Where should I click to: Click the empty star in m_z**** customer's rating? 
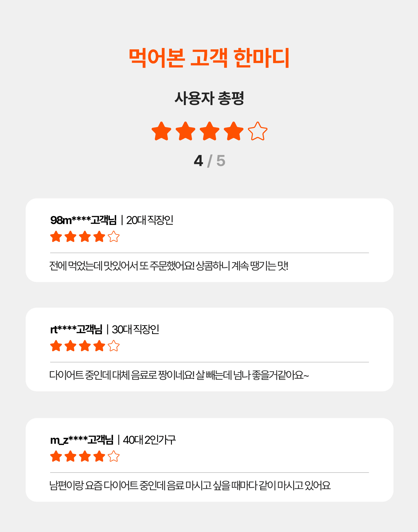(x=114, y=456)
